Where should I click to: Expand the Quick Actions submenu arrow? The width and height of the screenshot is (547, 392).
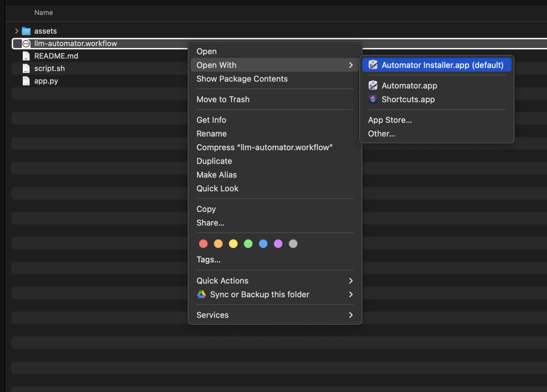(351, 281)
